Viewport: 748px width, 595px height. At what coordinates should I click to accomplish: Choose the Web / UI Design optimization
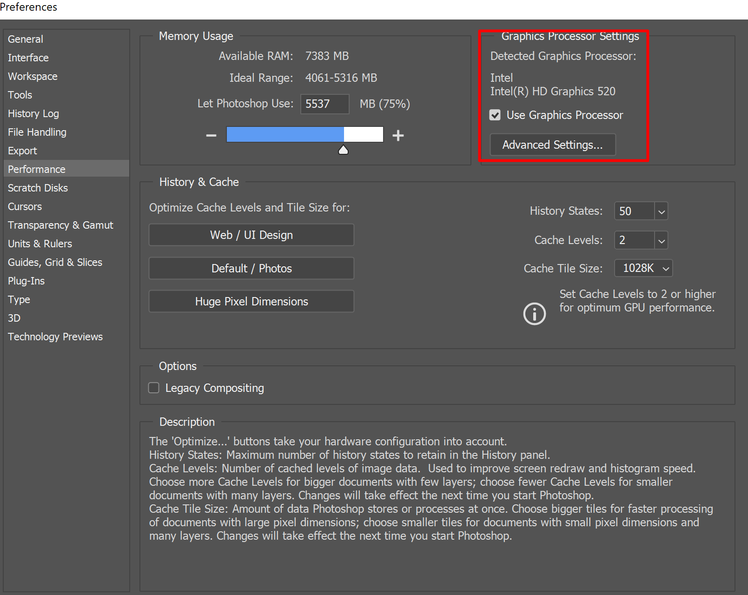click(251, 235)
